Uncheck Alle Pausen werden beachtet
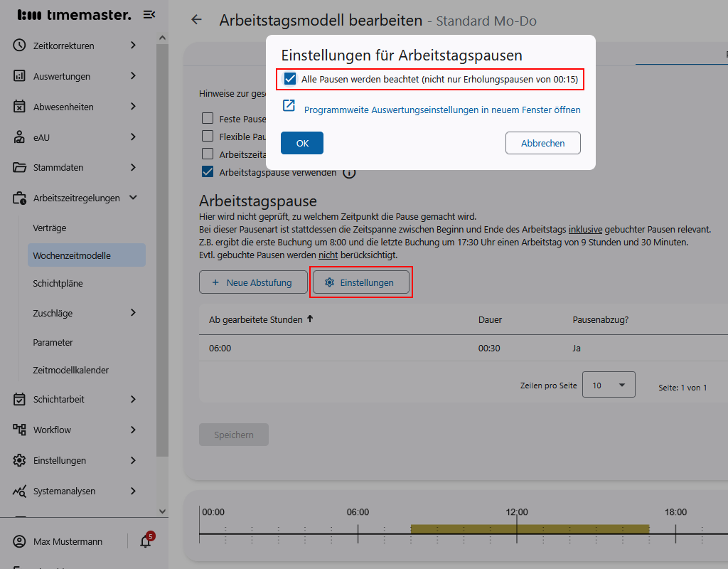The width and height of the screenshot is (728, 569). click(x=289, y=79)
